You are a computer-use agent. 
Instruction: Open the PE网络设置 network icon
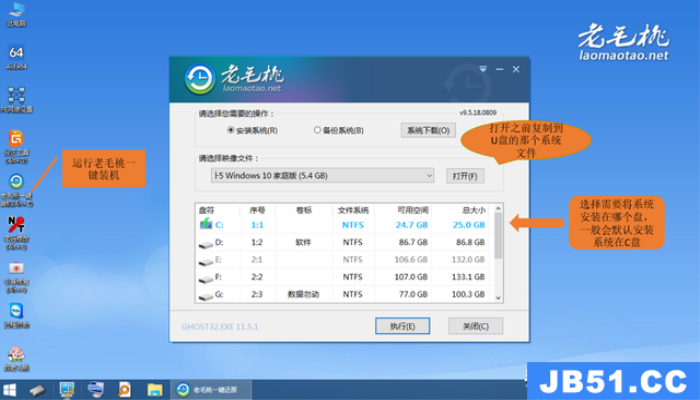(17, 100)
